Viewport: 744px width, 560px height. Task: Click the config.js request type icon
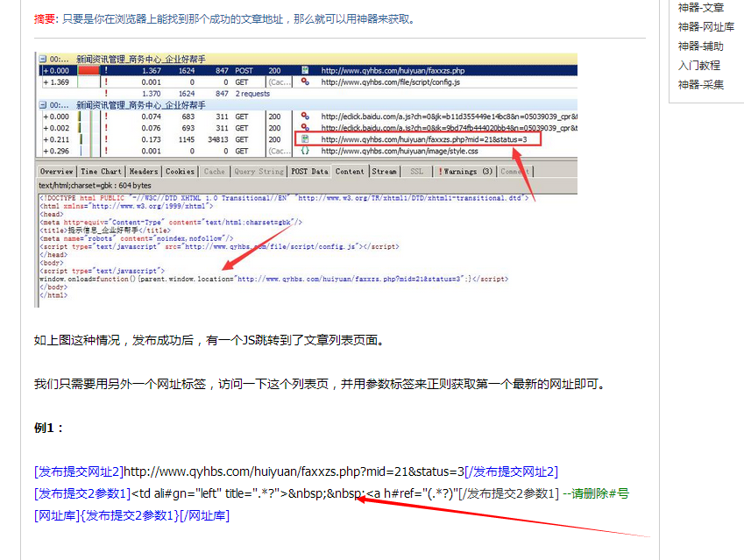tap(305, 82)
